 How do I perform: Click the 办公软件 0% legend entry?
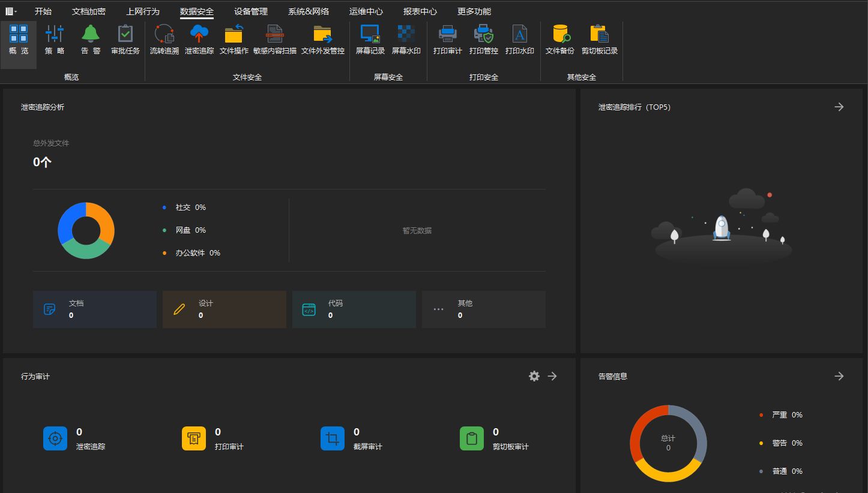point(191,253)
